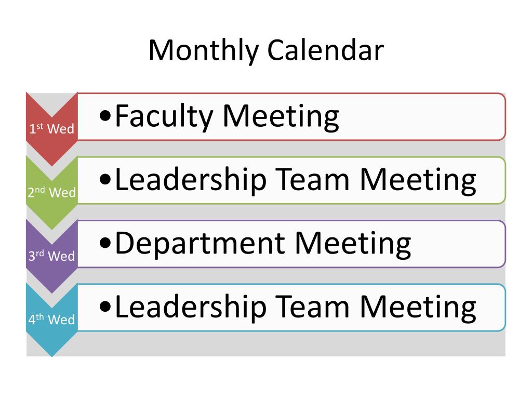Viewport: 532px width, 399px height.
Task: Click gray strip below the 4th Wed box
Action: coord(291,344)
